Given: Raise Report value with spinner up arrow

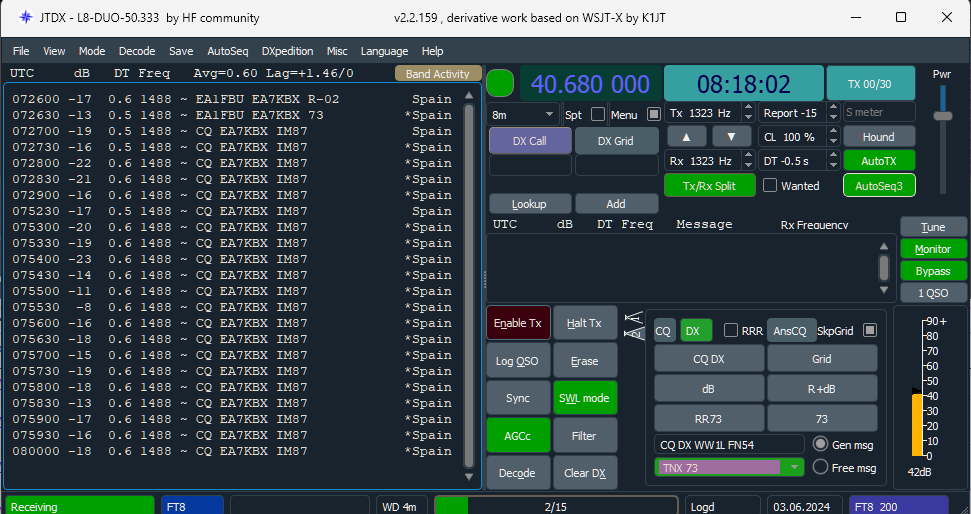Looking at the screenshot, I should point(834,108).
